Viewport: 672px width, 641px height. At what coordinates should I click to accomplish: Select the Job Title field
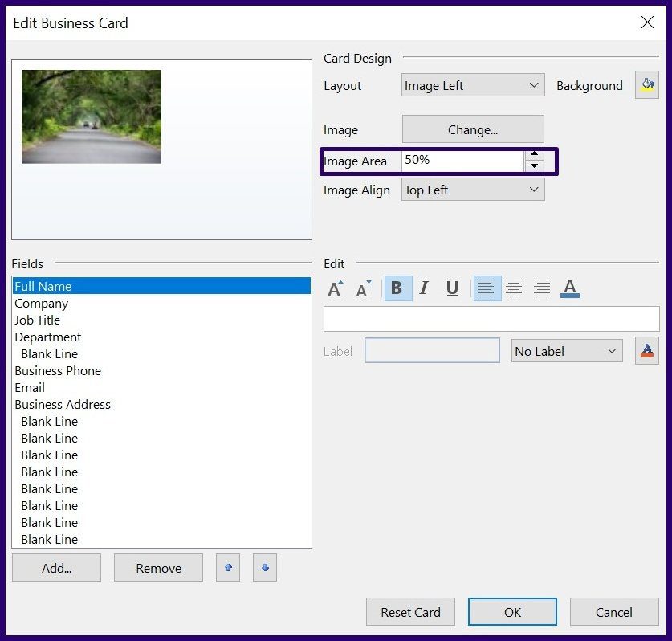pyautogui.click(x=161, y=320)
